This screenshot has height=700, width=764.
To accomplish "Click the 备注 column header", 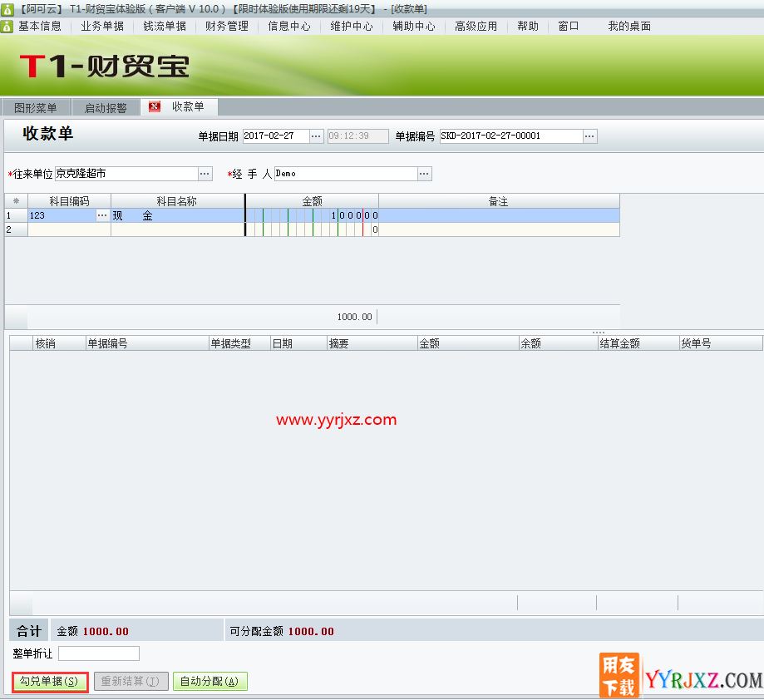I will [x=499, y=201].
